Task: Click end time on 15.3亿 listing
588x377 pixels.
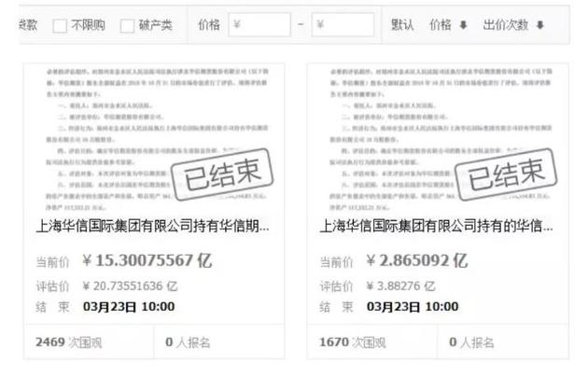Action: pos(129,307)
